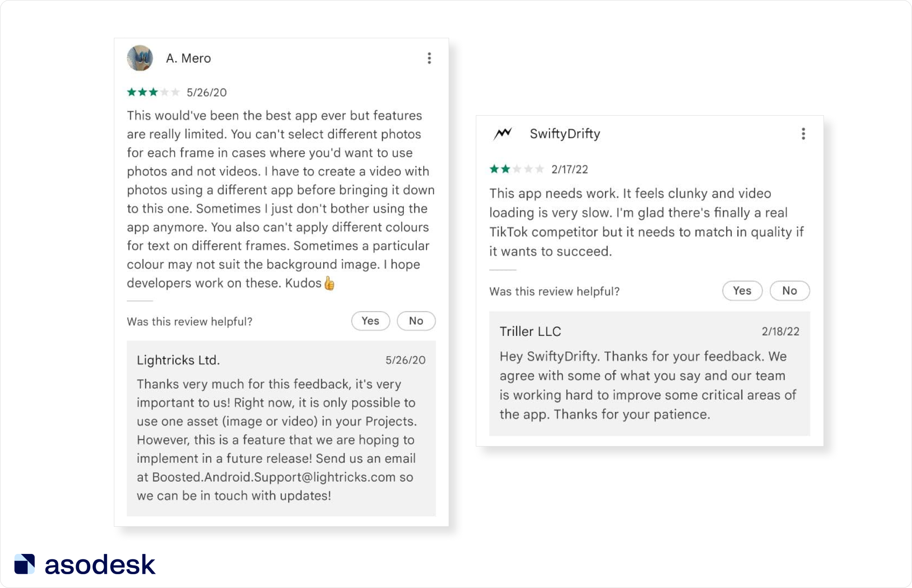
Task: Click A. Mero's profile avatar
Action: point(141,58)
